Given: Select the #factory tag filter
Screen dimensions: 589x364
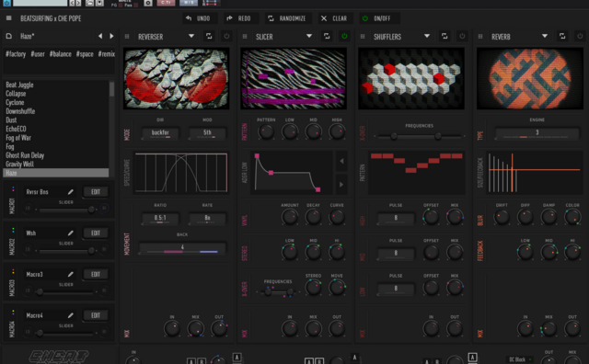Looking at the screenshot, I should point(16,54).
